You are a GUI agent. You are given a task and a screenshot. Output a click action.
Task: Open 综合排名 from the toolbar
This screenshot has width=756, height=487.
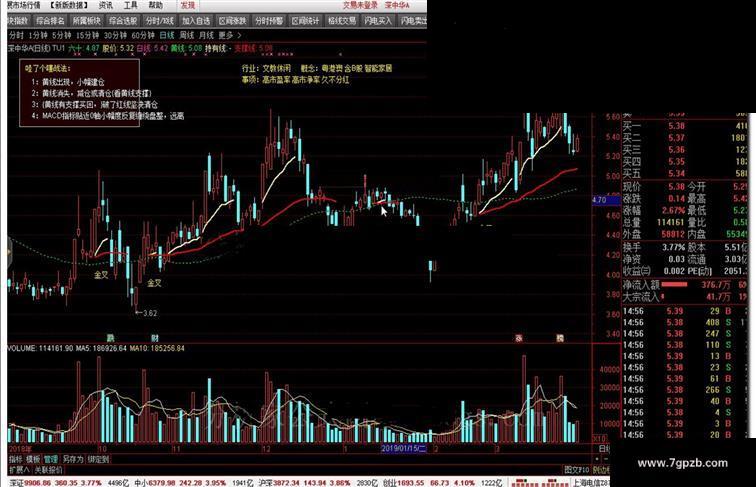coord(50,21)
